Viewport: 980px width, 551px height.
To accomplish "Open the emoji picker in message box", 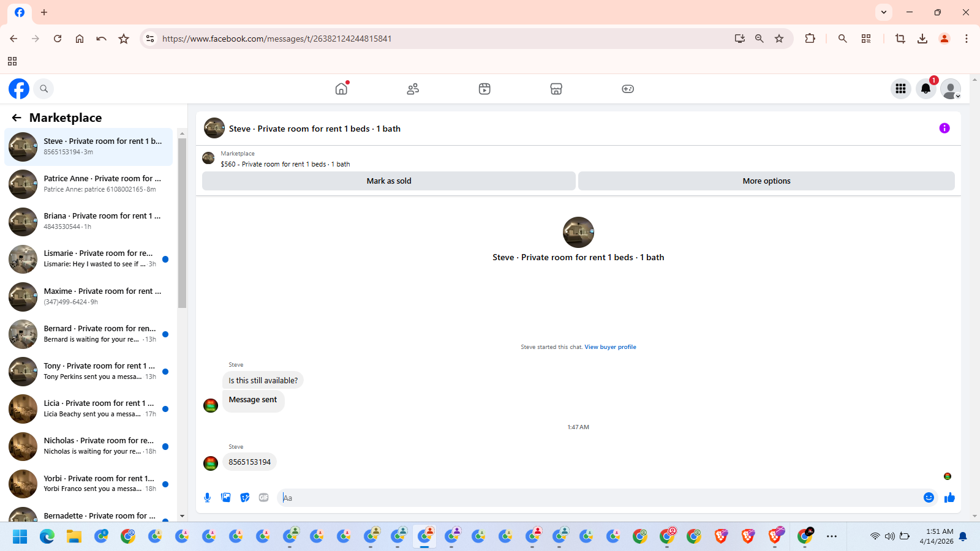I will (x=929, y=498).
